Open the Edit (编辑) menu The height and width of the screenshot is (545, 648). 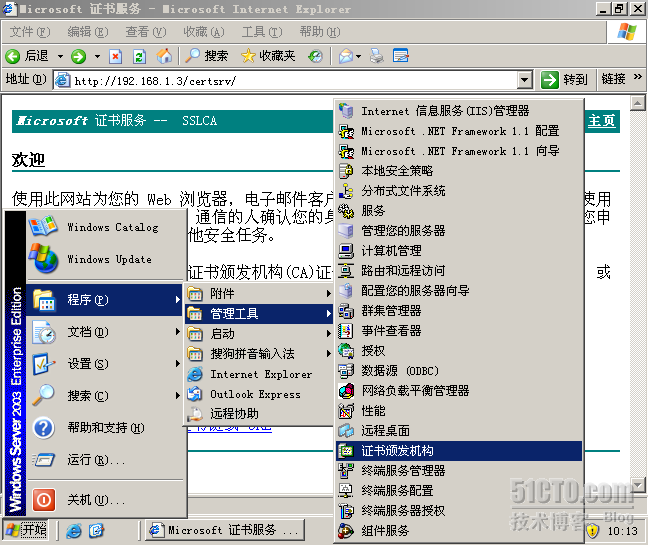tap(88, 32)
